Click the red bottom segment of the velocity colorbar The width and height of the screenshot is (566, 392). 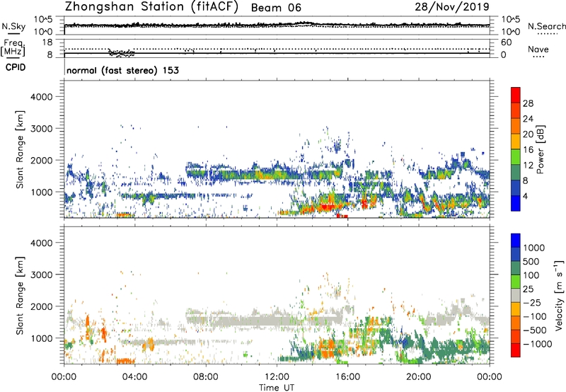tap(516, 350)
